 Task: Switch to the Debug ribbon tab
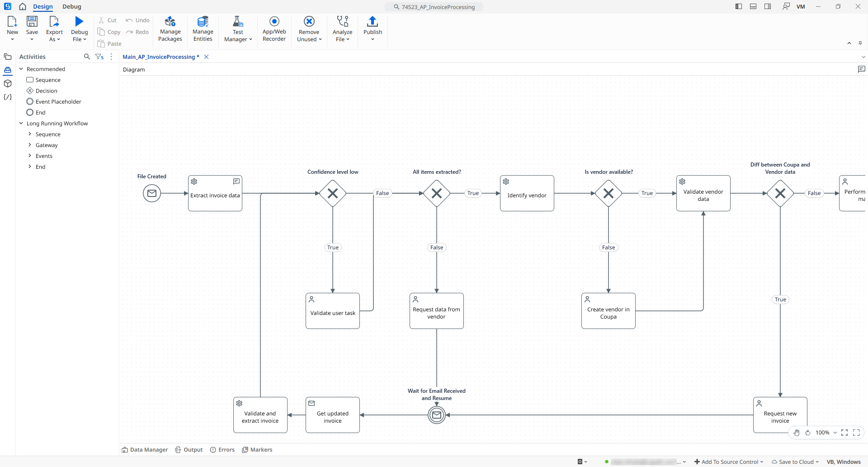pyautogui.click(x=71, y=7)
